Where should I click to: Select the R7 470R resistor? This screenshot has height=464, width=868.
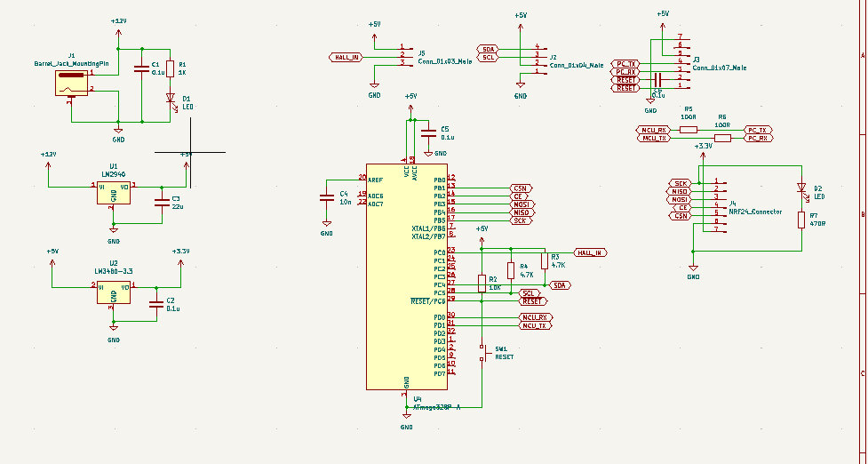pyautogui.click(x=801, y=220)
